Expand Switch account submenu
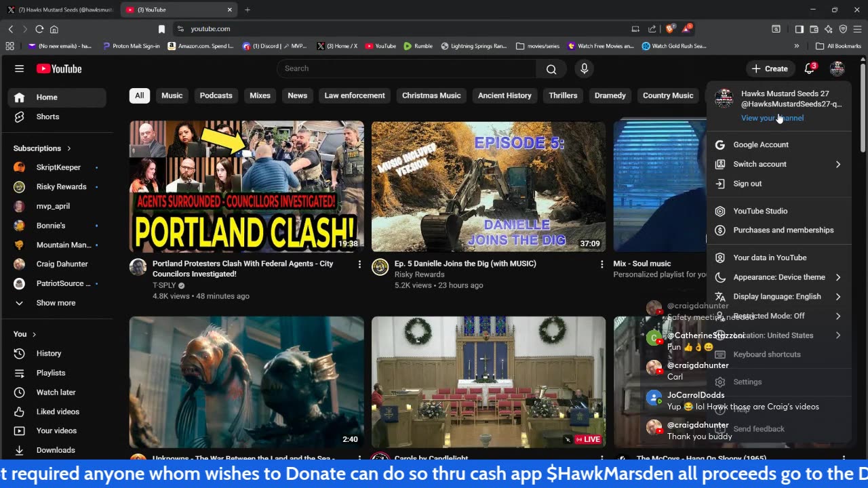The width and height of the screenshot is (868, 488). (838, 164)
